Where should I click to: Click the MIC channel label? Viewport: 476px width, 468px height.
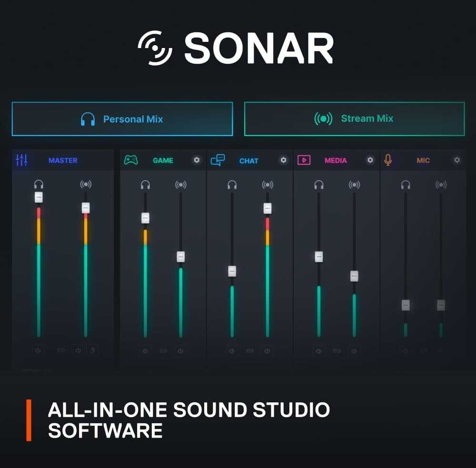point(423,160)
